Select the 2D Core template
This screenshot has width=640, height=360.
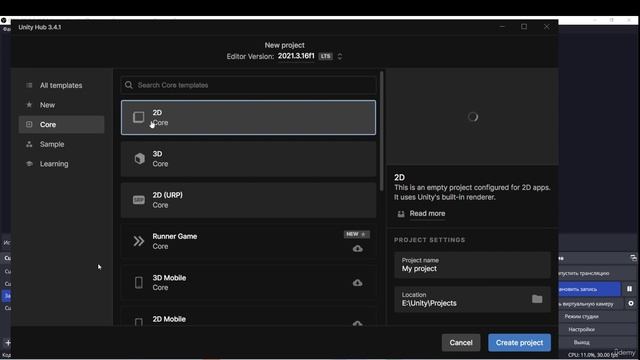(x=248, y=118)
